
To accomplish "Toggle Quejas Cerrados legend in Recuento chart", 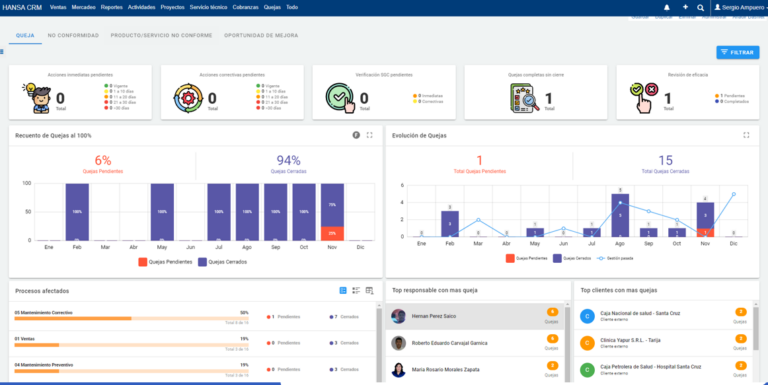I will tap(222, 262).
